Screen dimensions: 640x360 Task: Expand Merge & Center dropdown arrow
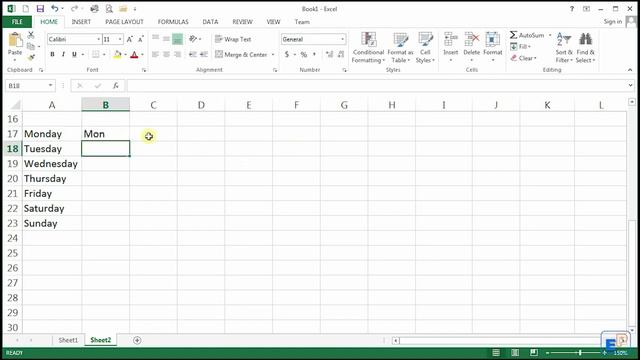point(273,54)
